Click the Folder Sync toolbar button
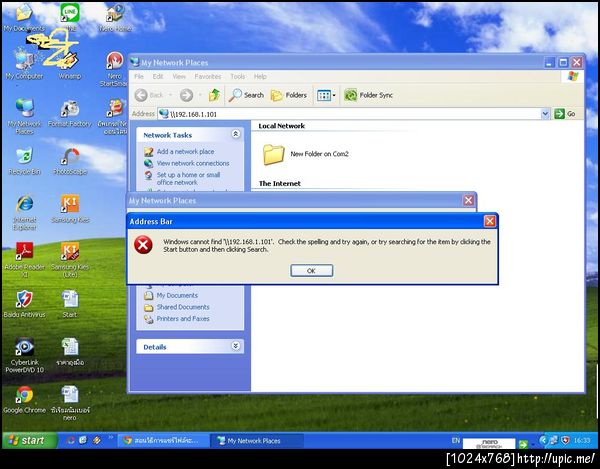 [x=368, y=95]
